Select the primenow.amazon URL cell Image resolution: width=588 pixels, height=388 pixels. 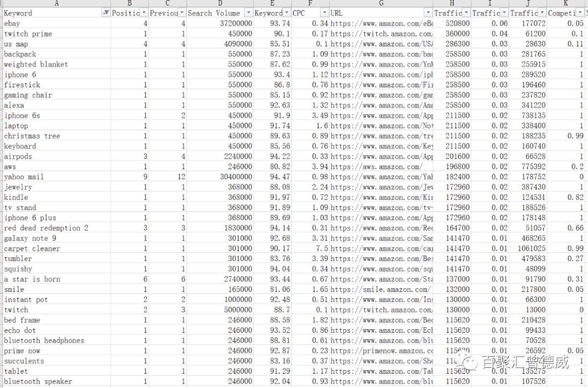[381, 351]
